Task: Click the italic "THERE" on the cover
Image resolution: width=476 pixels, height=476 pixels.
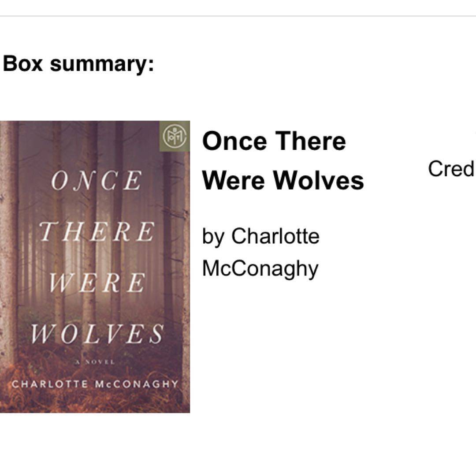Action: pyautogui.click(x=97, y=232)
